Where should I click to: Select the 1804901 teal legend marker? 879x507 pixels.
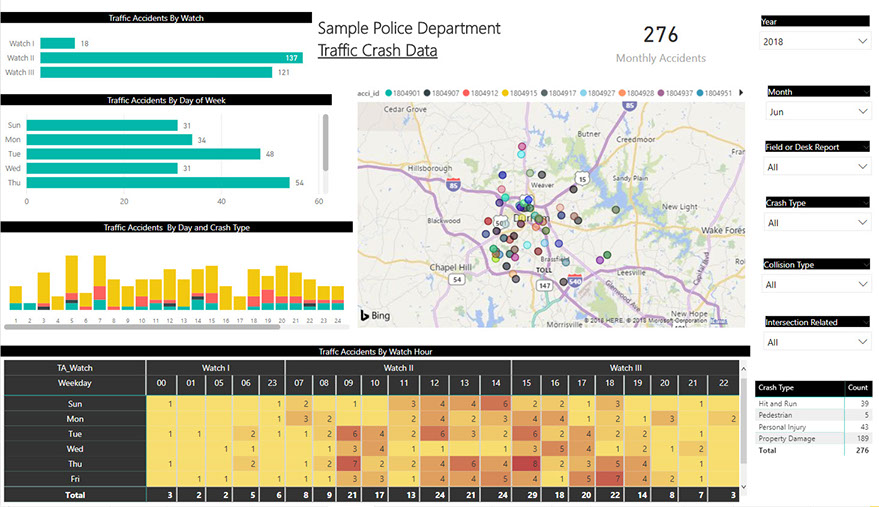[x=388, y=93]
